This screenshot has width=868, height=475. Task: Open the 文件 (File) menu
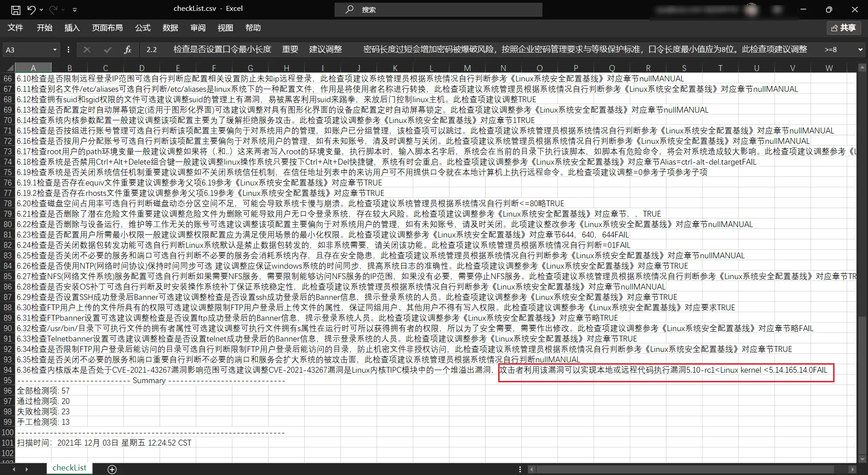click(x=15, y=28)
